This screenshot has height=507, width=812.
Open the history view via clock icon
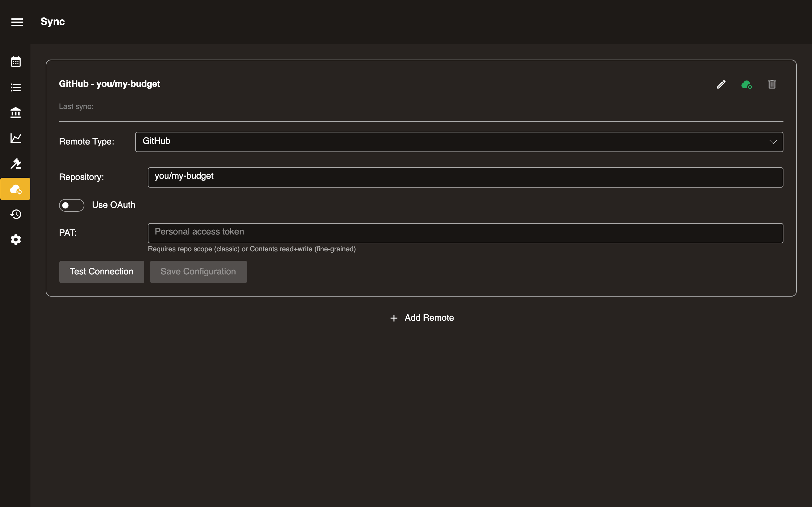[16, 214]
